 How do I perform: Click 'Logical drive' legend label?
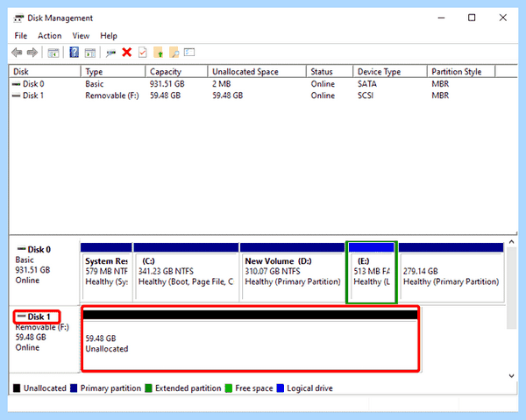tap(309, 388)
